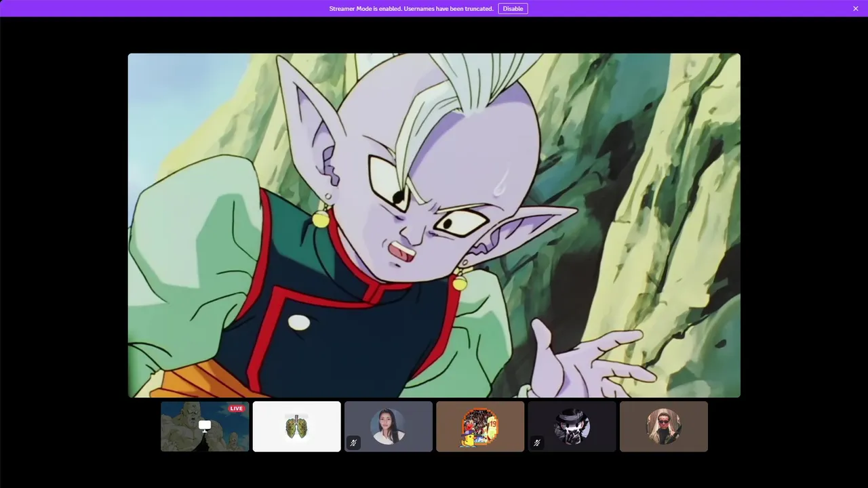
Task: Select the LIVE stream preview tile
Action: point(205,426)
